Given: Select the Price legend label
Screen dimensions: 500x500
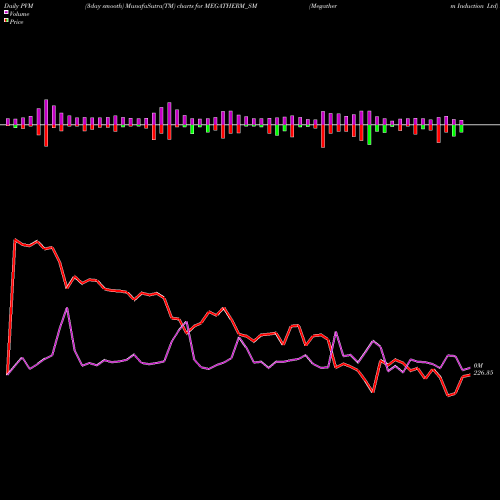Looking at the screenshot, I should 16,22.
